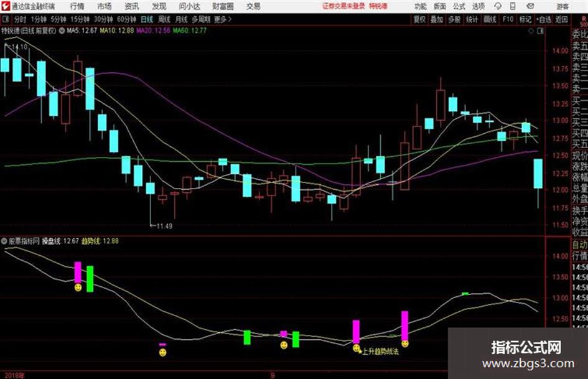
Task: Toggle the left panel layout icon
Action: pyautogui.click(x=6, y=19)
